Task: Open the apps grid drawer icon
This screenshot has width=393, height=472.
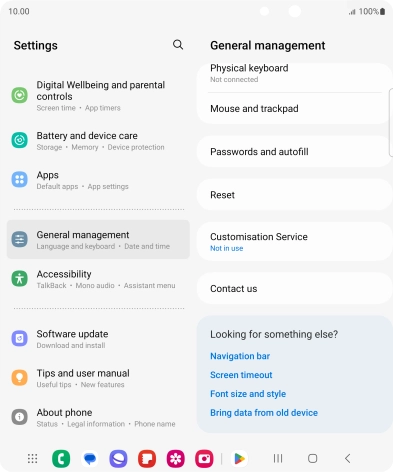Action: [x=32, y=459]
